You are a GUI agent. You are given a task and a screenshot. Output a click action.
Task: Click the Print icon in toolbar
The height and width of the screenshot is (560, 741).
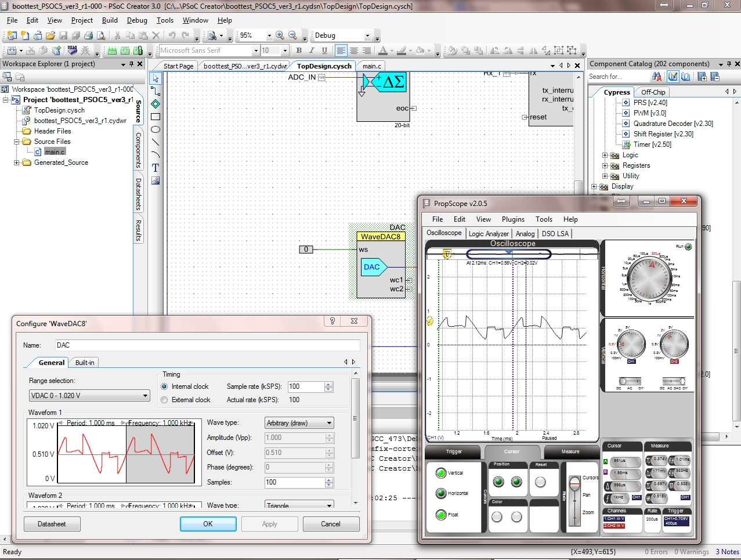(x=88, y=35)
